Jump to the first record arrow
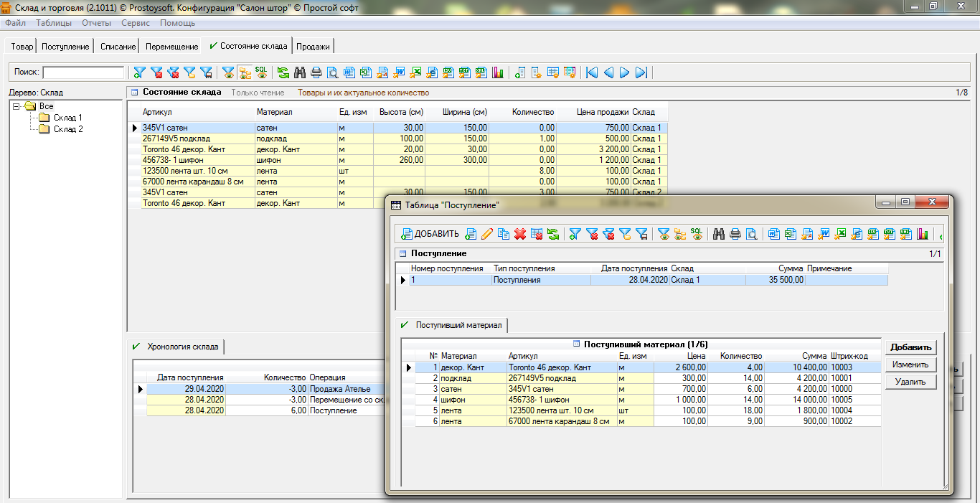980x503 pixels. tap(592, 72)
